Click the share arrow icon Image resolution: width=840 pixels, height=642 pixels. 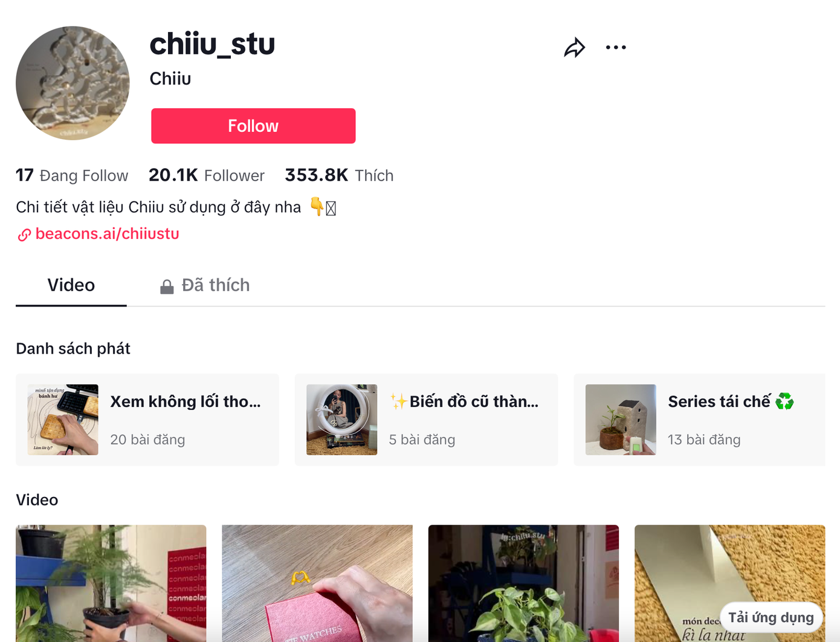pos(574,48)
